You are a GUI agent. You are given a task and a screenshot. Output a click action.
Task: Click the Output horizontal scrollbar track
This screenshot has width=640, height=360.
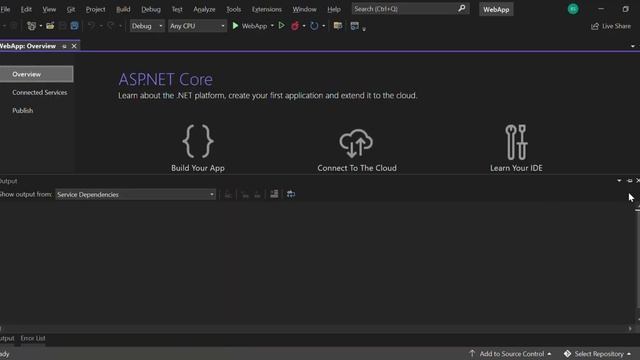point(315,328)
